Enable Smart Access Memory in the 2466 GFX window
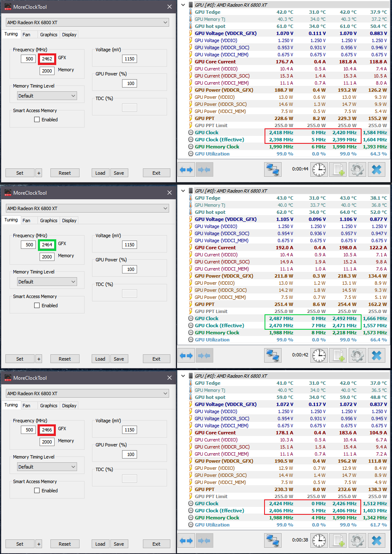 pos(37,491)
